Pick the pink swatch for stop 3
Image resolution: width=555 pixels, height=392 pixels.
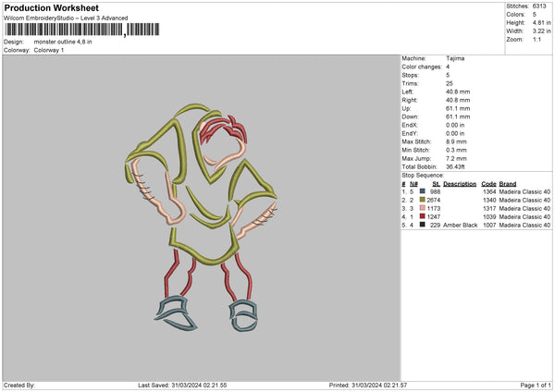point(422,208)
